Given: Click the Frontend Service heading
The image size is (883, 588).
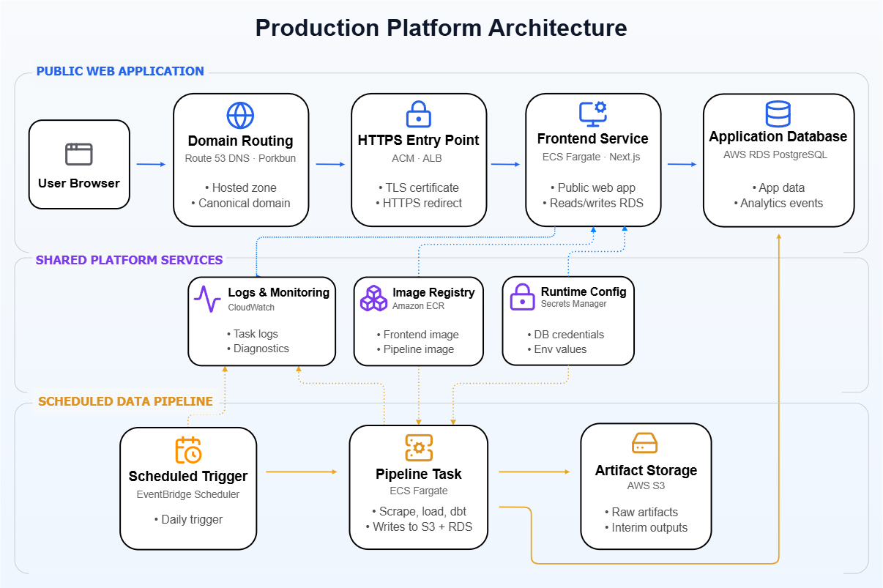Looking at the screenshot, I should pyautogui.click(x=593, y=139).
